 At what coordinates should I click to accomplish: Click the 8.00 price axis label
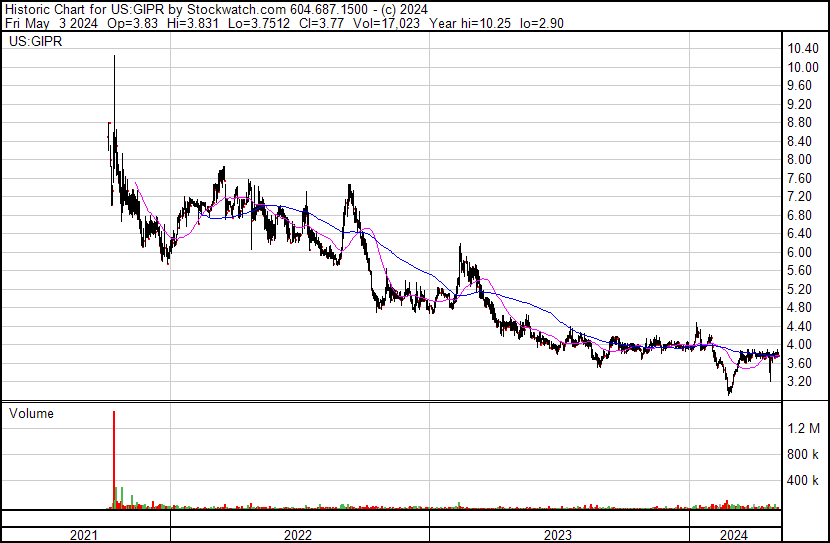point(800,159)
